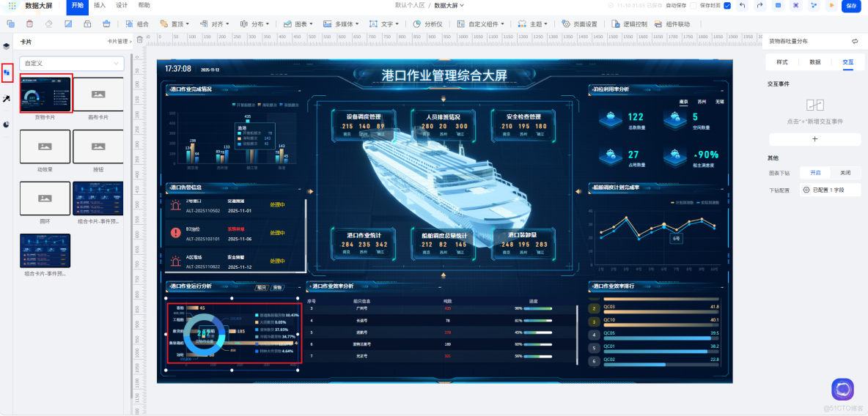Open the 自定义组件 dropdown
The image size is (868, 416).
(x=480, y=23)
